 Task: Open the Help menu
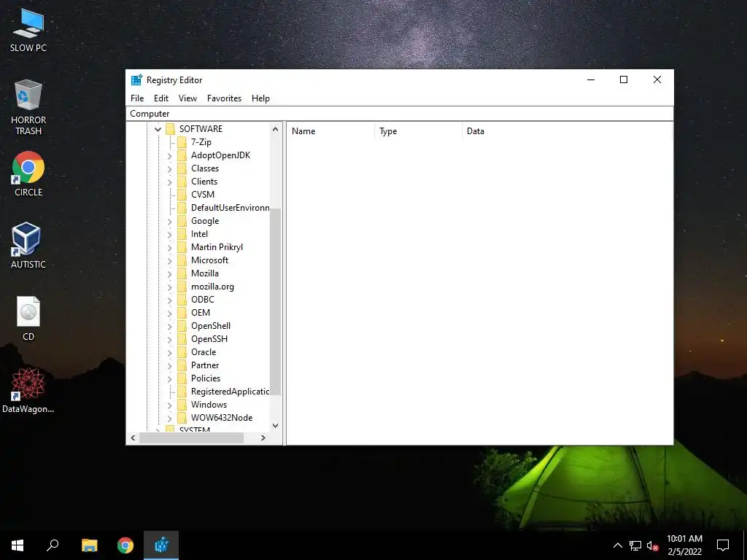coord(260,98)
